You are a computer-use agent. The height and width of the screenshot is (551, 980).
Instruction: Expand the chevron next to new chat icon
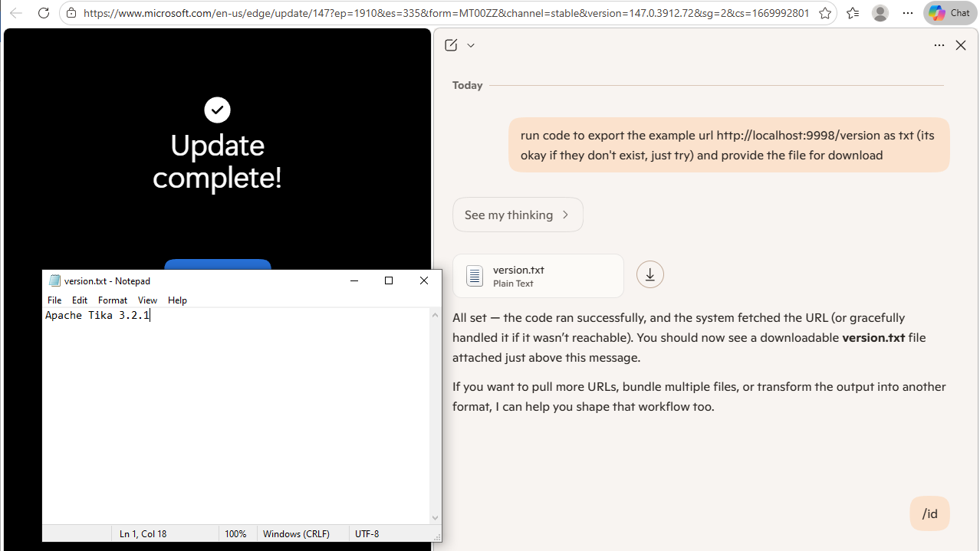click(471, 45)
